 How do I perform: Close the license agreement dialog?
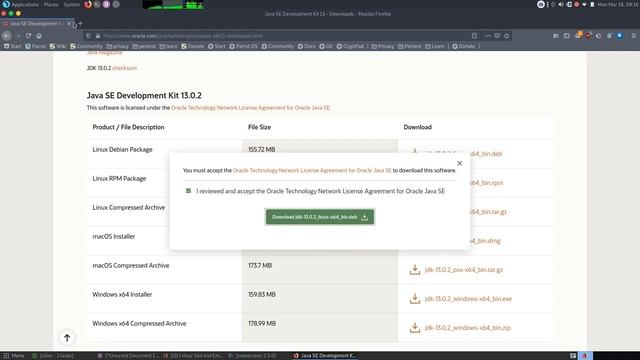click(x=459, y=163)
